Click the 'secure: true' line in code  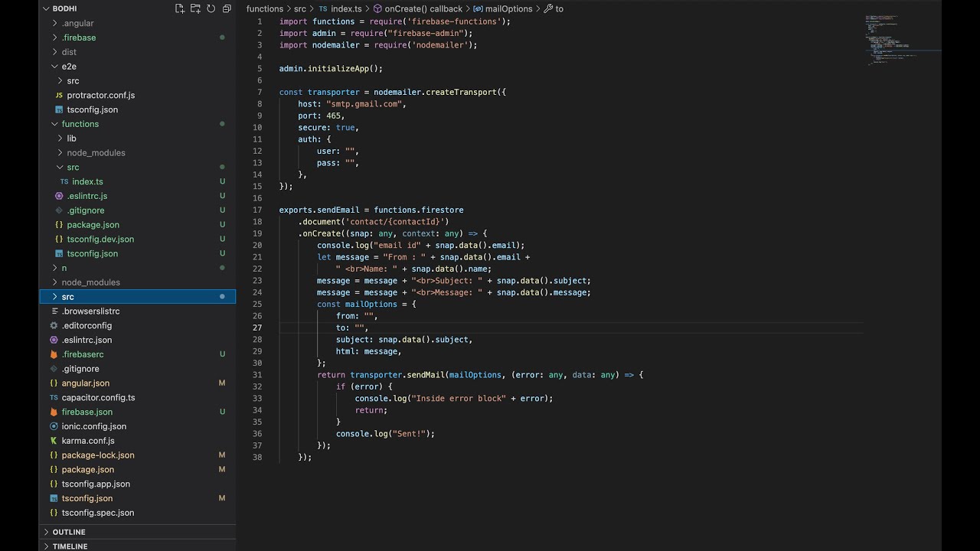[x=328, y=128]
